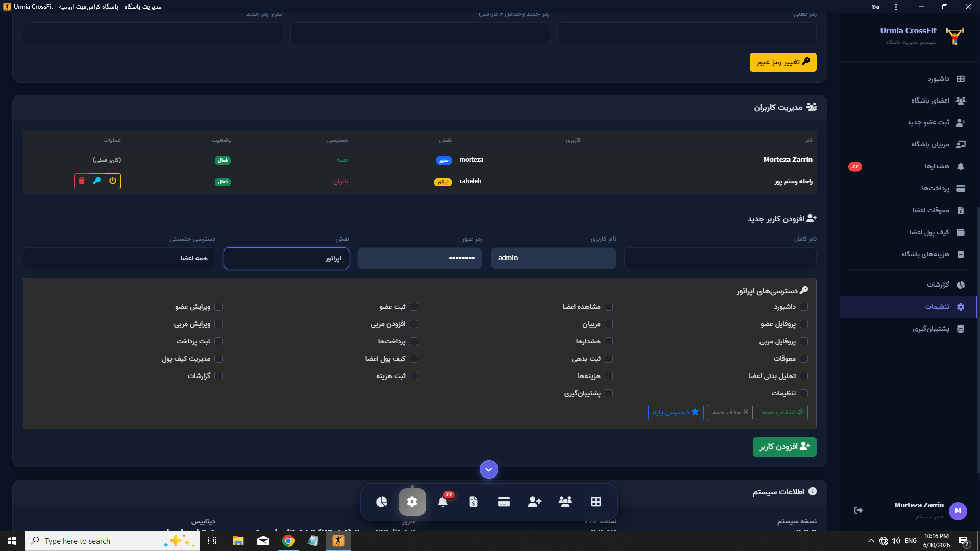This screenshot has width=980, height=551.
Task: Open the reports pie chart in the bottom dock
Action: click(382, 502)
